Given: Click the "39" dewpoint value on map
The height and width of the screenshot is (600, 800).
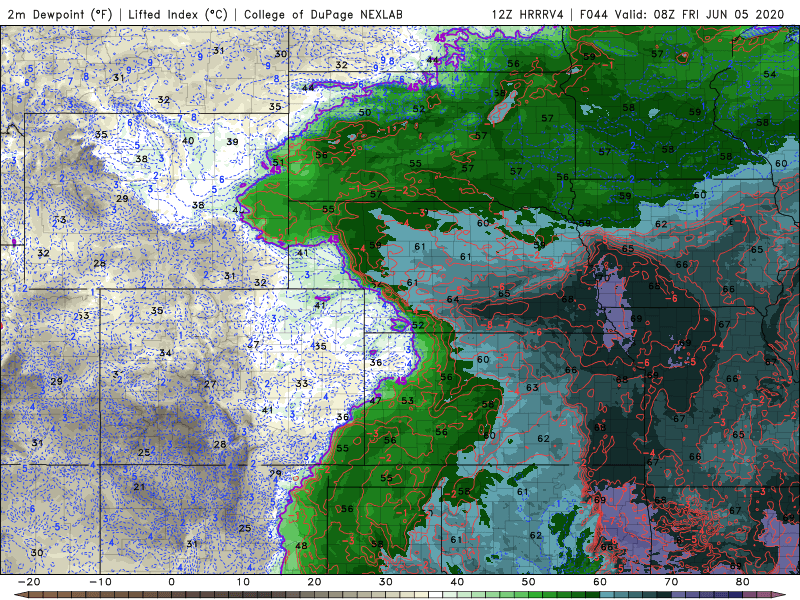Looking at the screenshot, I should click(x=232, y=141).
